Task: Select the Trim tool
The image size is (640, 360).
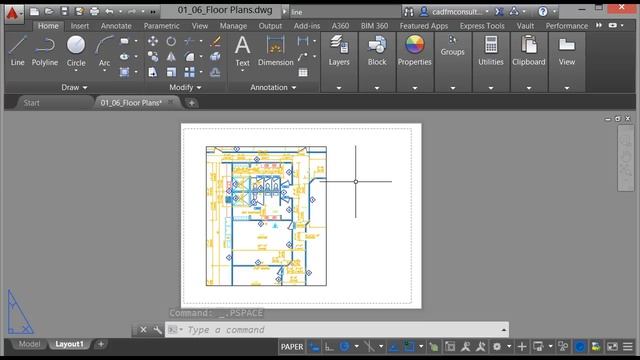Action: (189, 41)
